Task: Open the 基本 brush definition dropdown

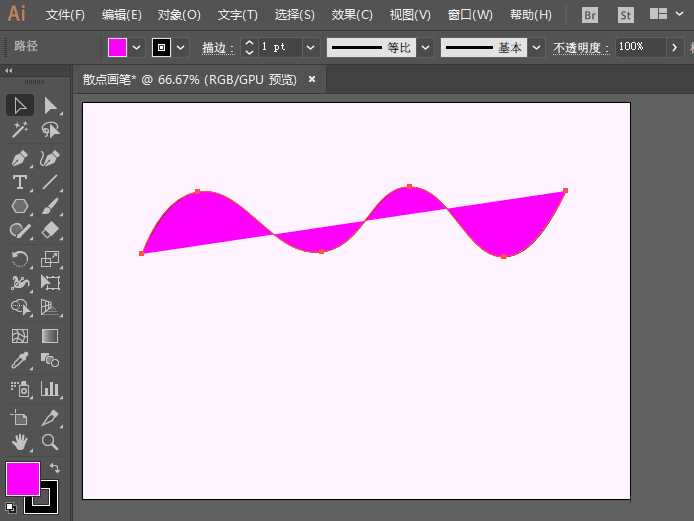Action: pos(537,47)
